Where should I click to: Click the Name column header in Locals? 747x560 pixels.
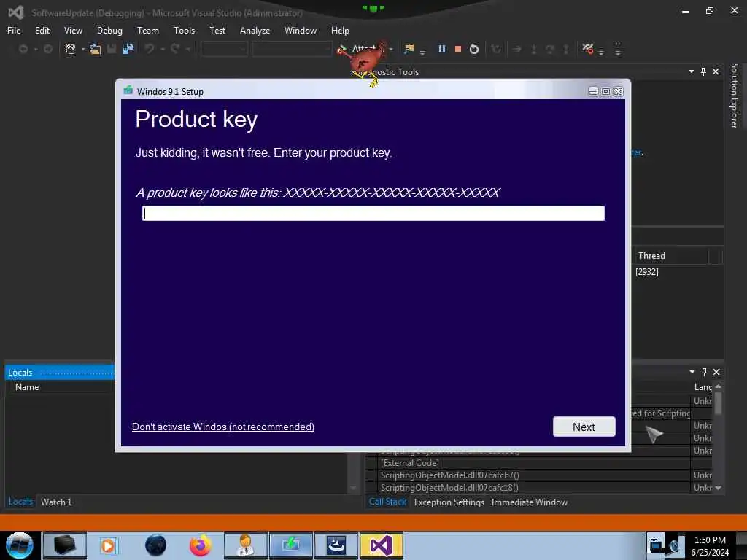point(27,387)
